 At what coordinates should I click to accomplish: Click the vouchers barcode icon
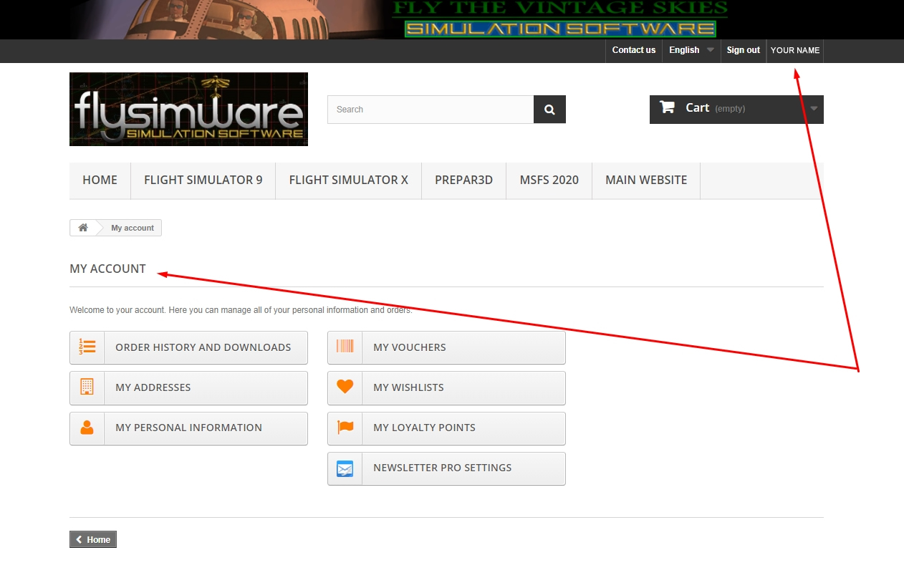pyautogui.click(x=345, y=347)
